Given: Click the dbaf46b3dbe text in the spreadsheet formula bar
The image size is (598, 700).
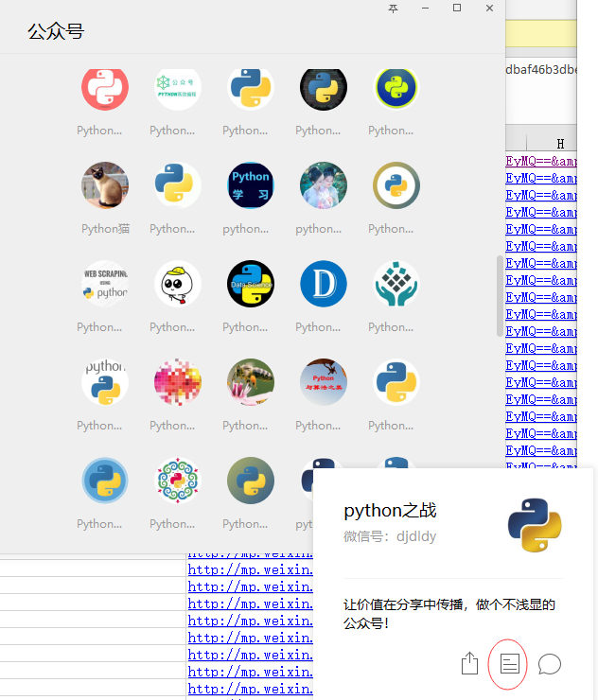Looking at the screenshot, I should click(541, 70).
